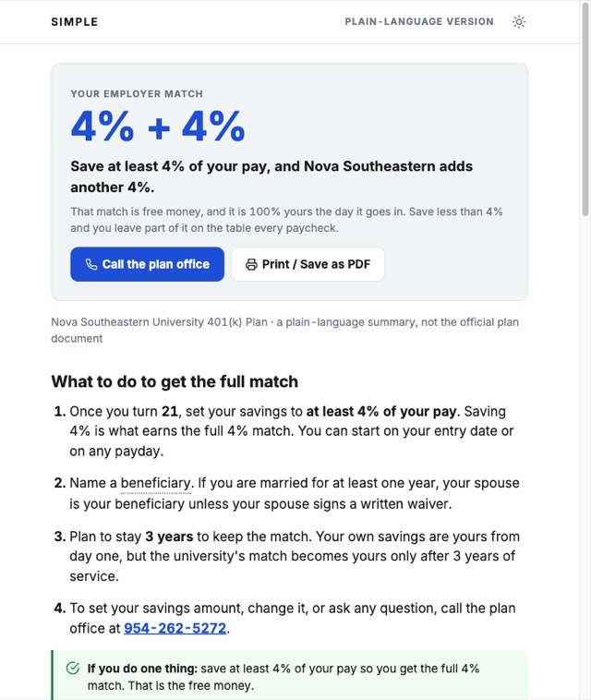Image resolution: width=591 pixels, height=700 pixels.
Task: Click the printer icon on Print button
Action: [x=251, y=264]
